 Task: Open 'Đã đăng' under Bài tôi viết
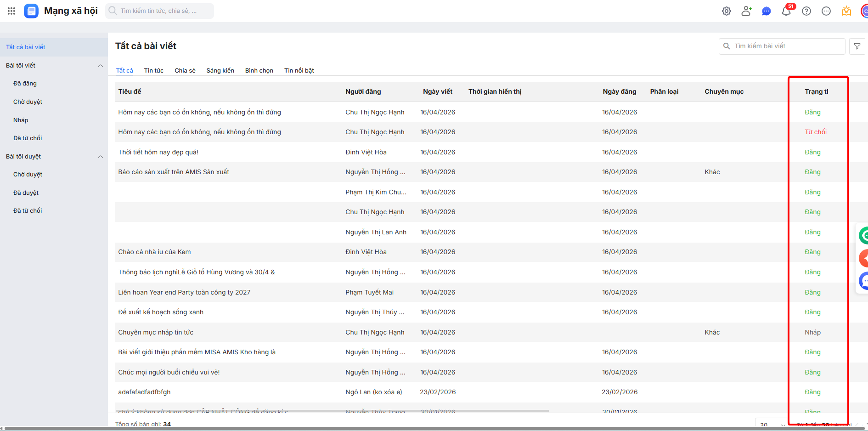[x=25, y=84]
